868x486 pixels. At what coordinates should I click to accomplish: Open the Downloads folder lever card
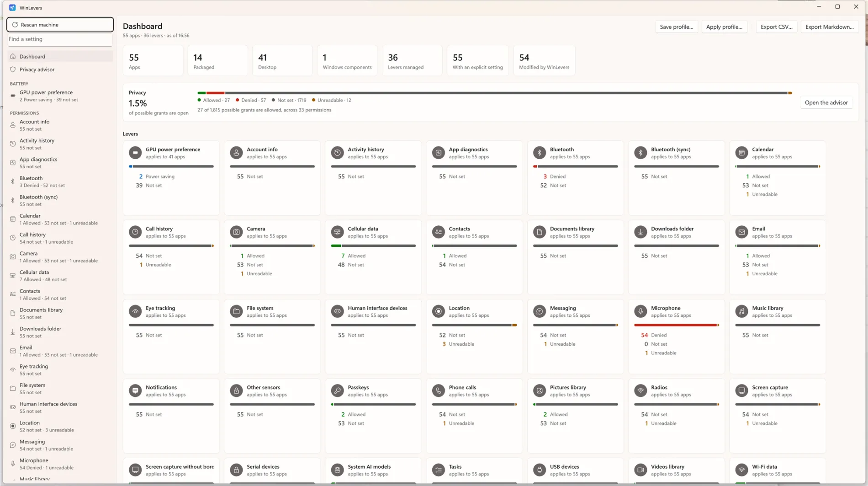[676, 257]
